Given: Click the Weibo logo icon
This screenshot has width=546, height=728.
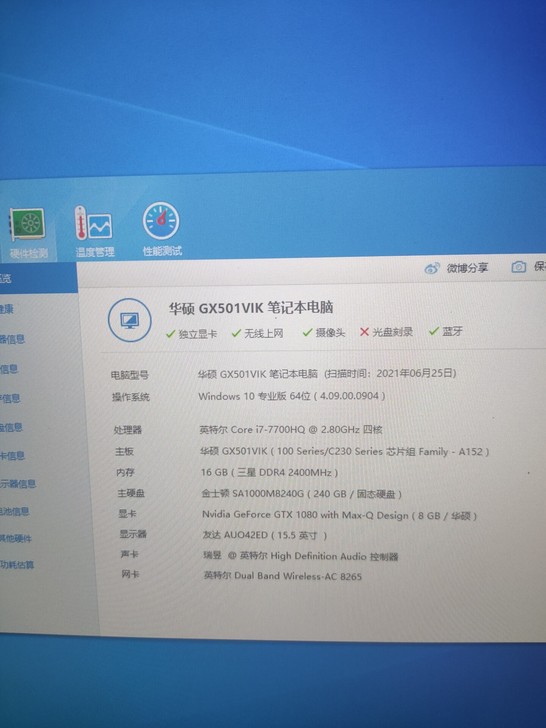Looking at the screenshot, I should pyautogui.click(x=432, y=268).
